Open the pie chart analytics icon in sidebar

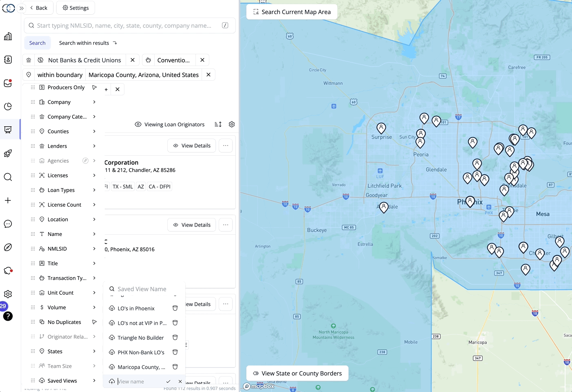[x=8, y=106]
